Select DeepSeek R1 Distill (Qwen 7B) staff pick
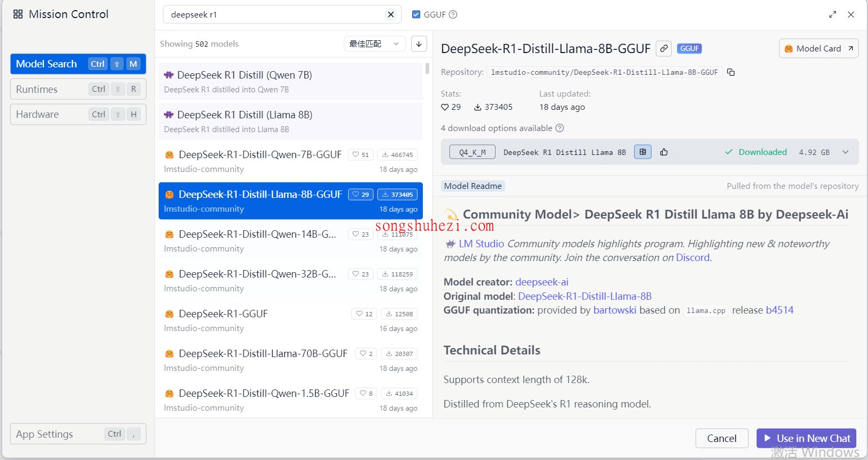The width and height of the screenshot is (868, 460). (291, 82)
